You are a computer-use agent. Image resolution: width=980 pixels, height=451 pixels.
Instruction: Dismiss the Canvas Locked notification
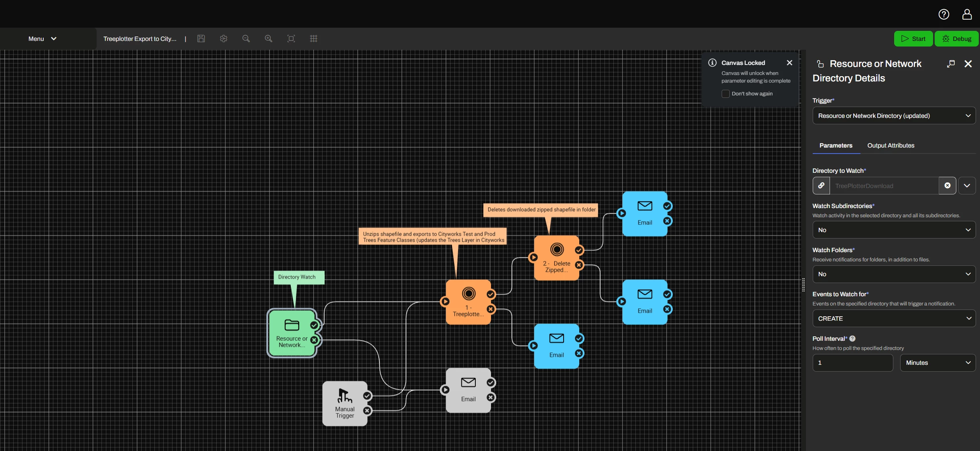coord(789,63)
